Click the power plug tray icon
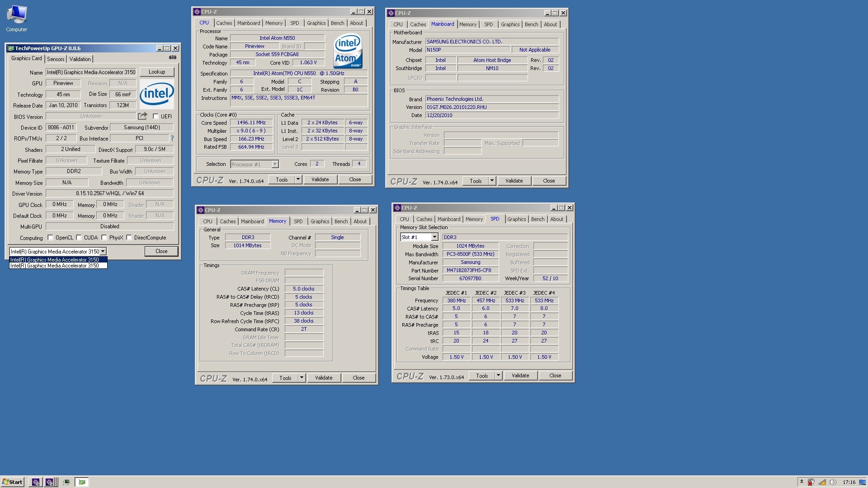The height and width of the screenshot is (488, 868). (811, 482)
